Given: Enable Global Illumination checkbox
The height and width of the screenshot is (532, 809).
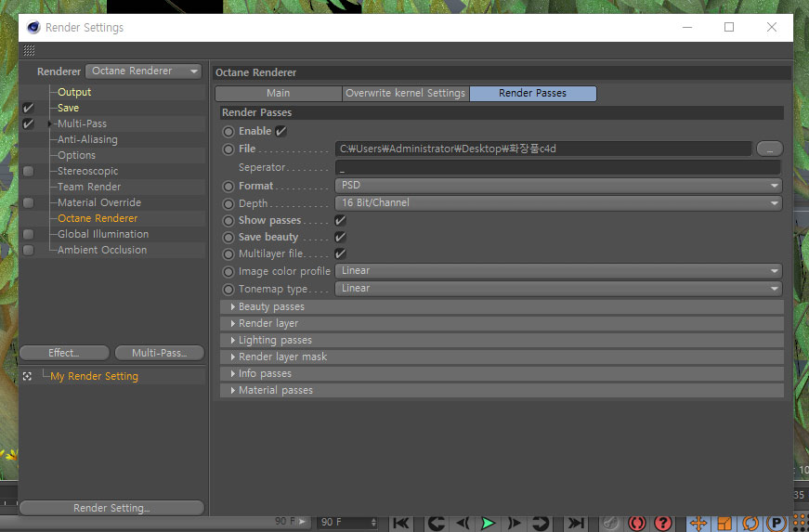Looking at the screenshot, I should pos(29,234).
